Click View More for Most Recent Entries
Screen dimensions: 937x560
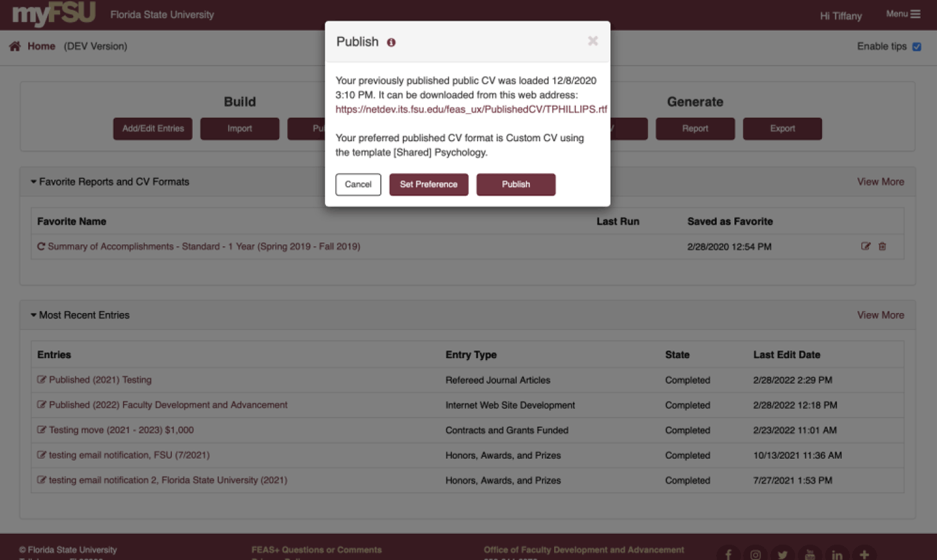point(880,315)
